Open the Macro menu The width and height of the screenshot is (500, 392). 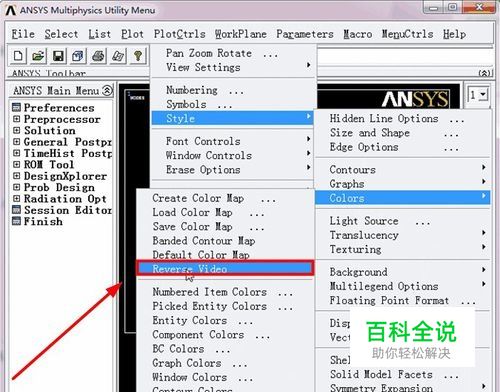358,34
